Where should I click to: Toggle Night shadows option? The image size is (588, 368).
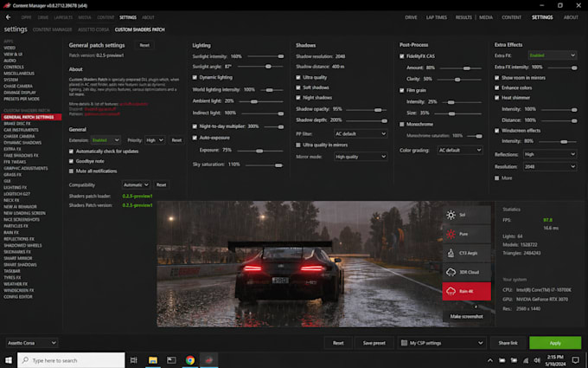[298, 98]
